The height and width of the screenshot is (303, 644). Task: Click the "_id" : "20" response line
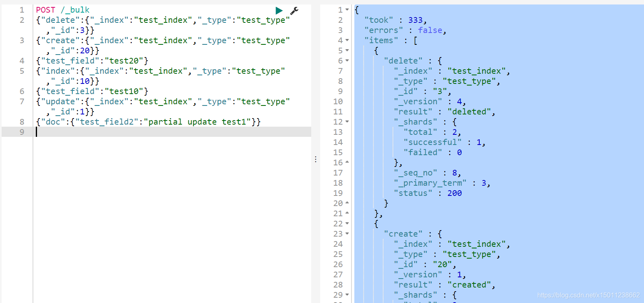[x=425, y=264]
